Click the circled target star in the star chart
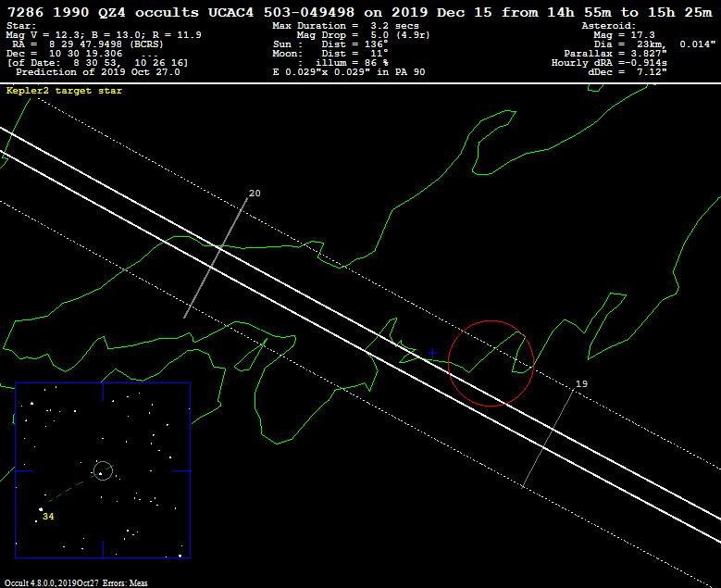This screenshot has width=721, height=588. click(103, 470)
